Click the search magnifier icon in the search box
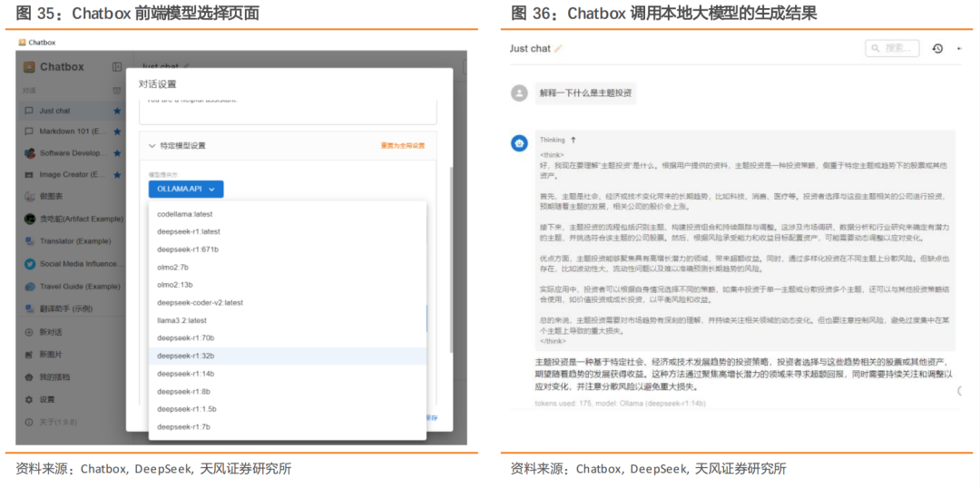Screen dimensions: 980x488 point(875,48)
